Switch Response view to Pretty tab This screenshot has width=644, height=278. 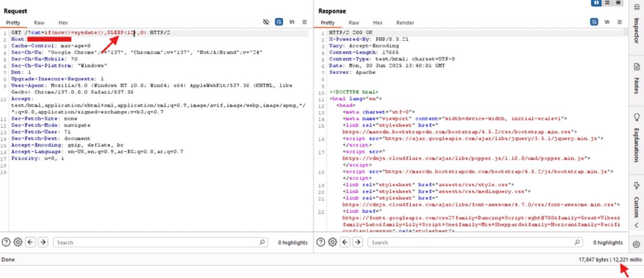pyautogui.click(x=328, y=23)
